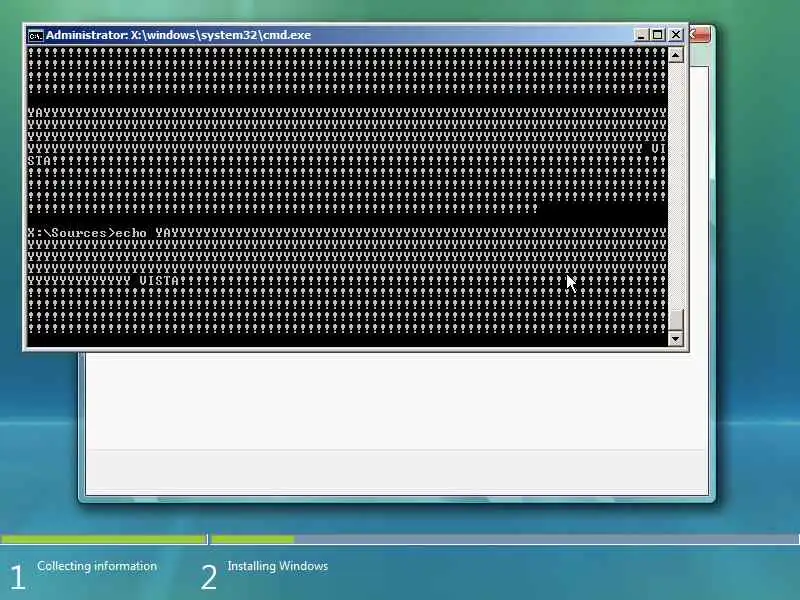
Task: Click the X:\Sources>echo prompt line
Action: tap(347, 233)
